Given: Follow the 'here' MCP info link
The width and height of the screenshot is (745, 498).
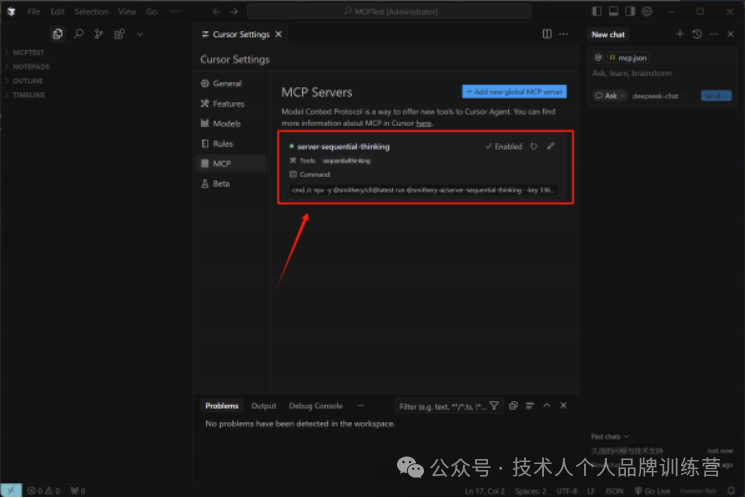Looking at the screenshot, I should click(x=423, y=123).
